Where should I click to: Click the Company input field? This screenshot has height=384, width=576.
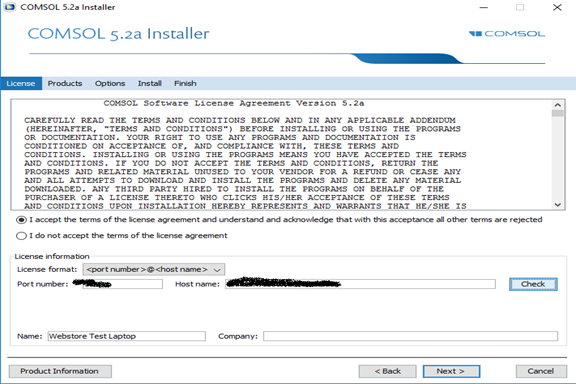410,336
